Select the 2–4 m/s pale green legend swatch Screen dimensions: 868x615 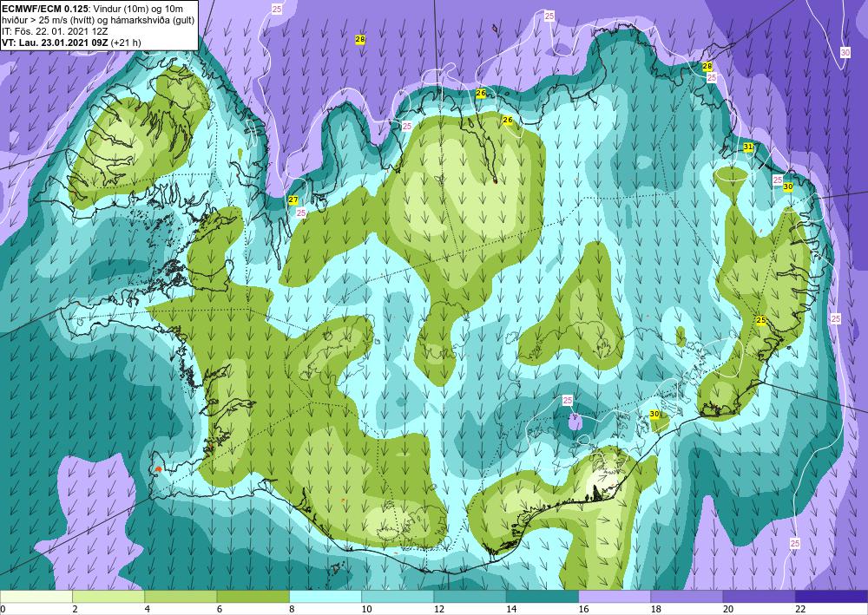tap(108, 596)
